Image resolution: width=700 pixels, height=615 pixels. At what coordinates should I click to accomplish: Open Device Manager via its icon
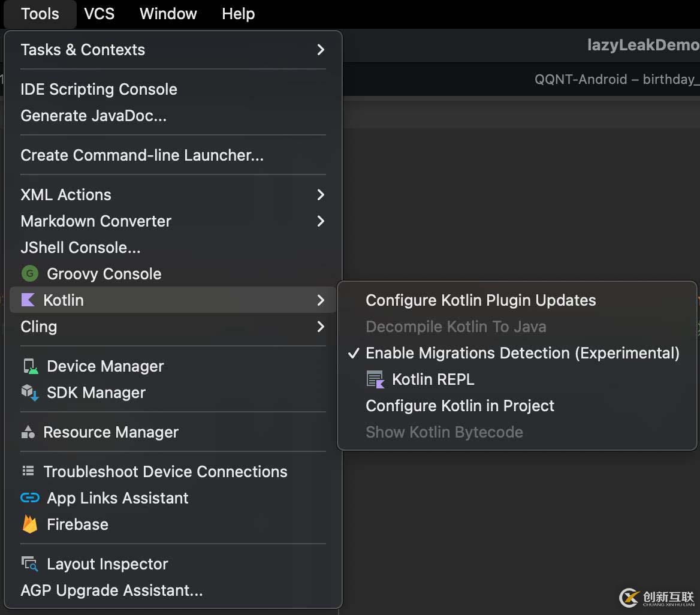29,366
